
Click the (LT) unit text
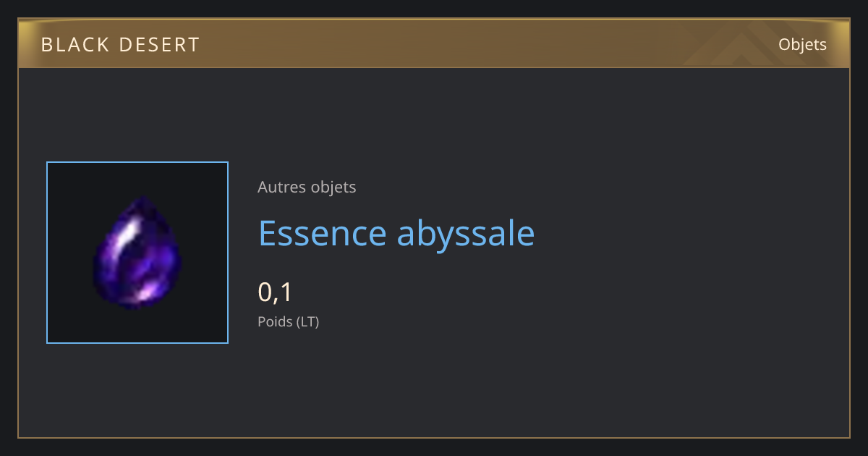(307, 321)
